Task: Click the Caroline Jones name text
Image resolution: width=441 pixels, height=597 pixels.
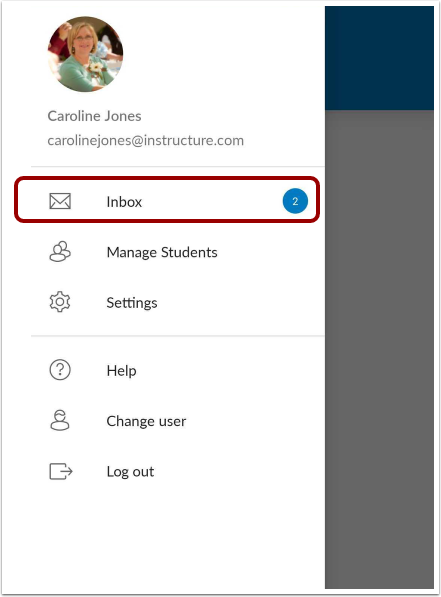Action: pyautogui.click(x=94, y=116)
